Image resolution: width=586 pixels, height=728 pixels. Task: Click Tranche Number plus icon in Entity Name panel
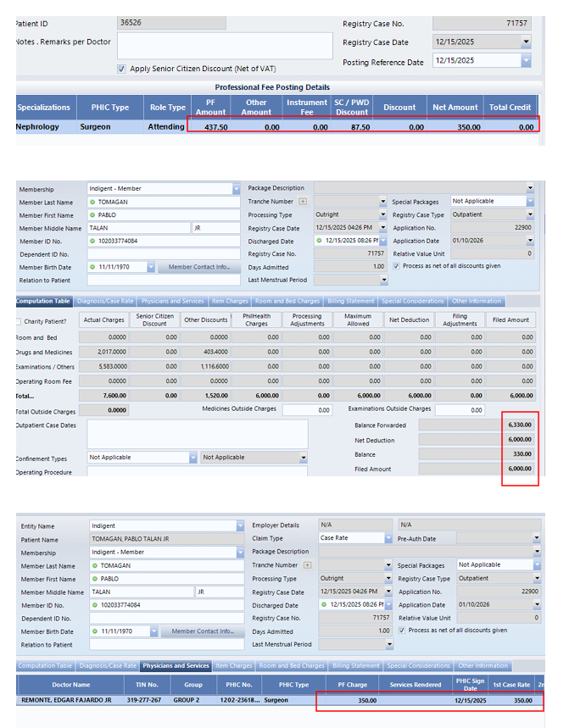[307, 565]
